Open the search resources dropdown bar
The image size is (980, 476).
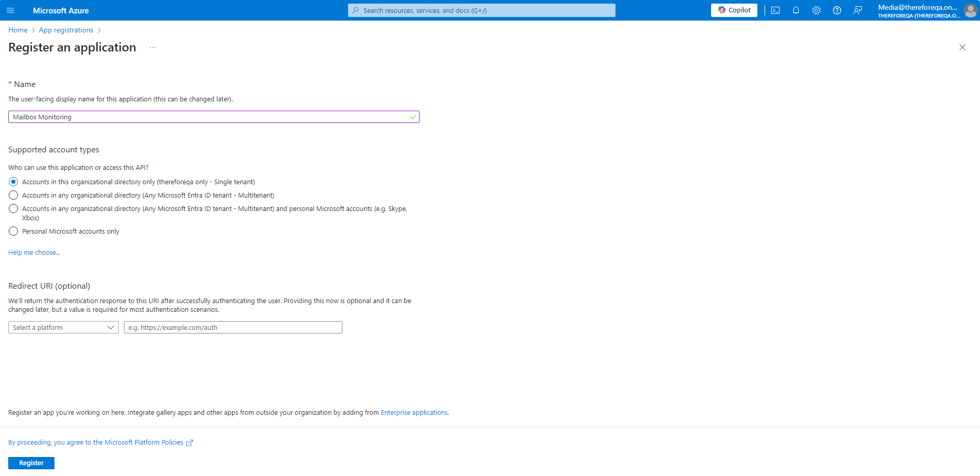point(481,10)
